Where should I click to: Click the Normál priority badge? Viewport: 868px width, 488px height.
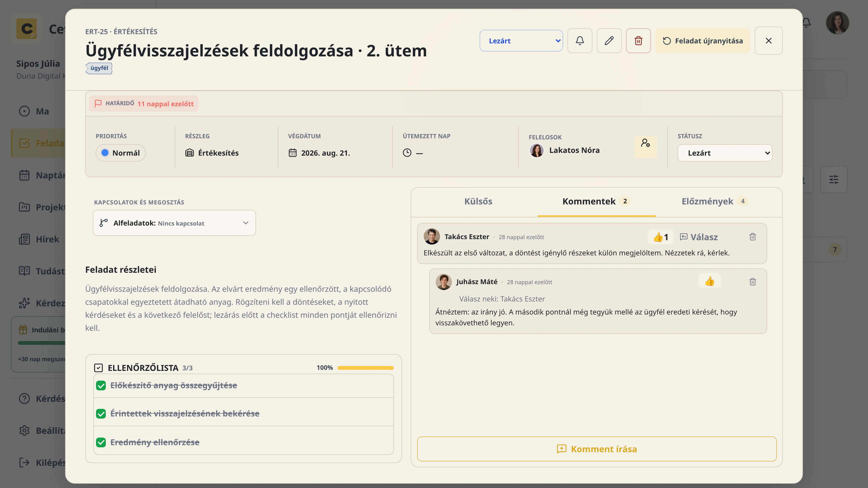tap(121, 153)
